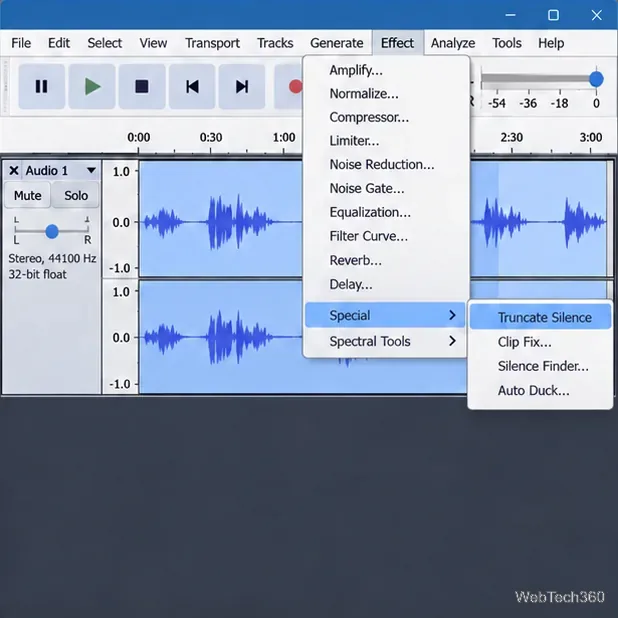Close the Audacity window
618x618 pixels.
pos(597,15)
